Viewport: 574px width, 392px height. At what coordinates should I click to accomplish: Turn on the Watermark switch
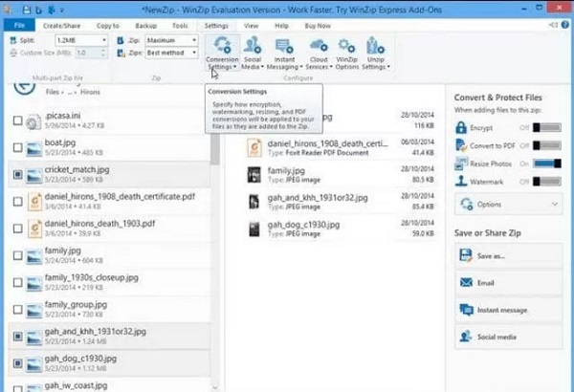click(547, 181)
